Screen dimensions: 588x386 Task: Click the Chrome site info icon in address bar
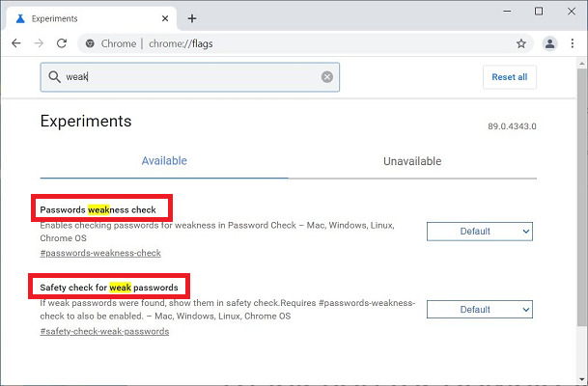[x=90, y=43]
